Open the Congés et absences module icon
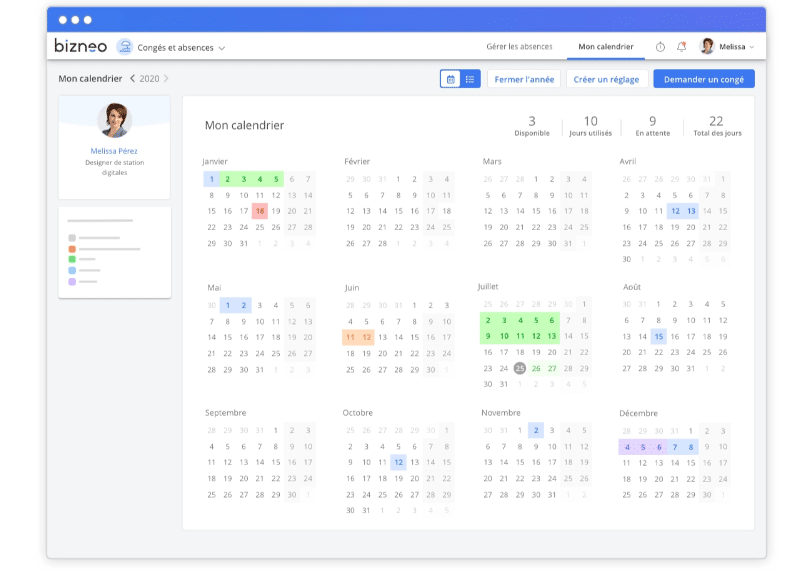The image size is (799, 575). [125, 47]
